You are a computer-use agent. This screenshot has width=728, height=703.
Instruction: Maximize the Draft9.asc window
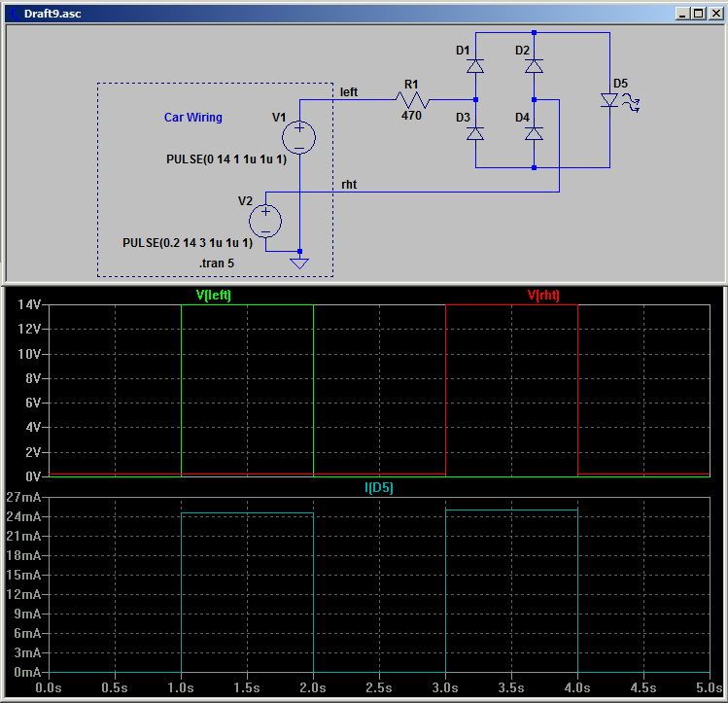699,14
